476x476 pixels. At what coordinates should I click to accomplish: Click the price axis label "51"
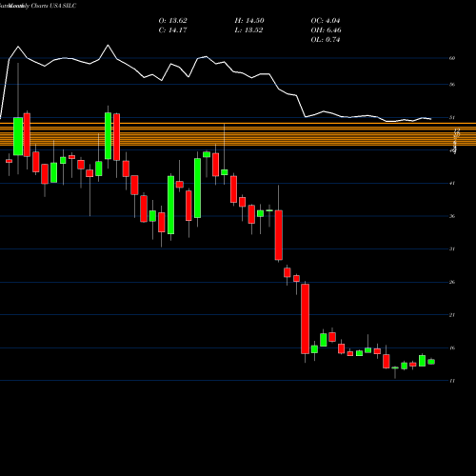452,117
